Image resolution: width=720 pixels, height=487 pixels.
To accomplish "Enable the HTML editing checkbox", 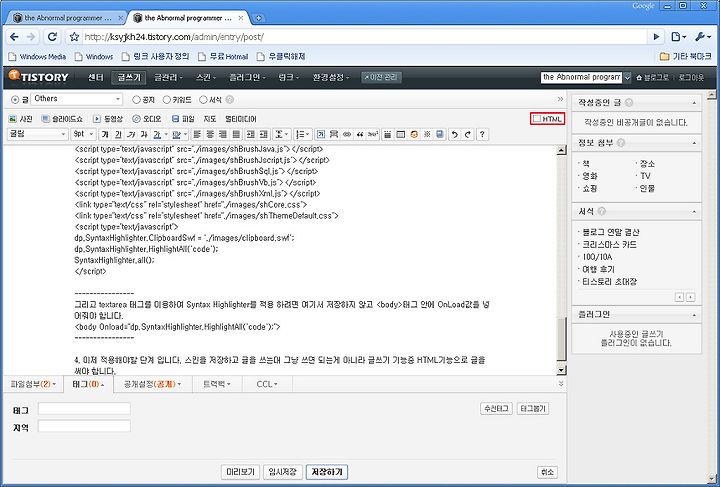I will pyautogui.click(x=536, y=119).
